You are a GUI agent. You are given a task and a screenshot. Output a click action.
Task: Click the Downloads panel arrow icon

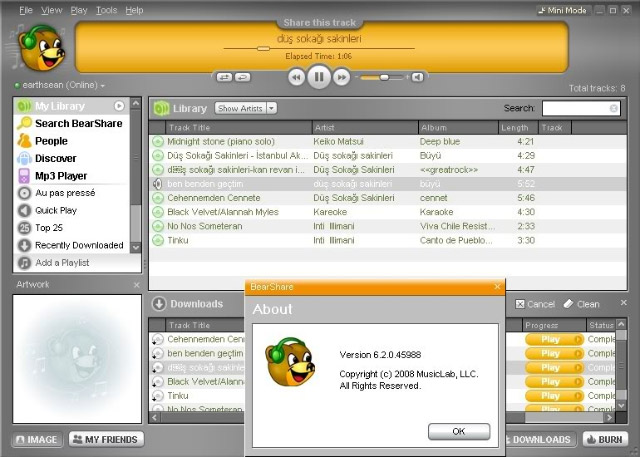159,304
